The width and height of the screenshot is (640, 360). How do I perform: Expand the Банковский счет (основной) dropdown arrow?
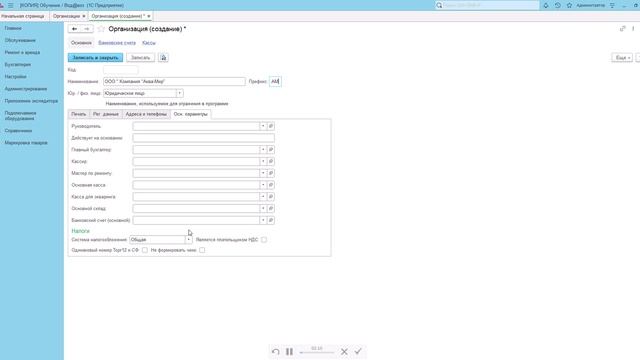tap(263, 220)
